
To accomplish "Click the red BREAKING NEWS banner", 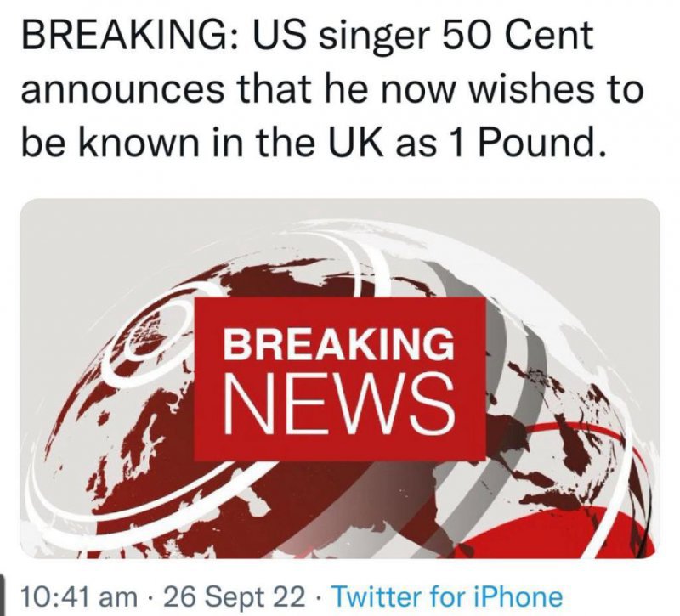I will pos(339,378).
